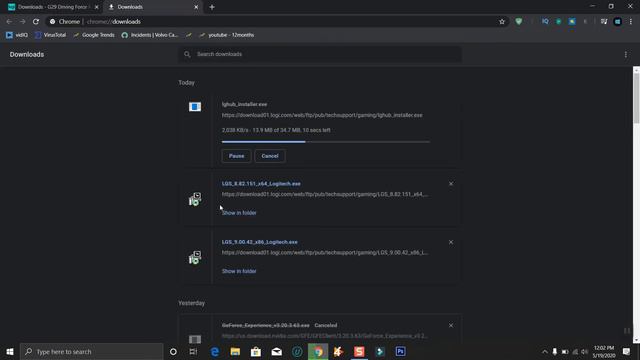This screenshot has height=360, width=640.
Task: Remove GeForce_Experience entry from list
Action: click(451, 325)
